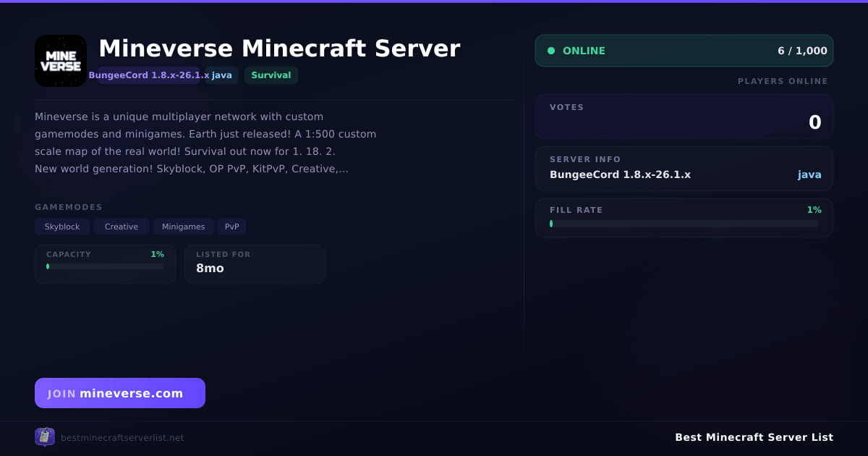868x456 pixels.
Task: Click the 8mo listed duration value
Action: pyautogui.click(x=210, y=269)
